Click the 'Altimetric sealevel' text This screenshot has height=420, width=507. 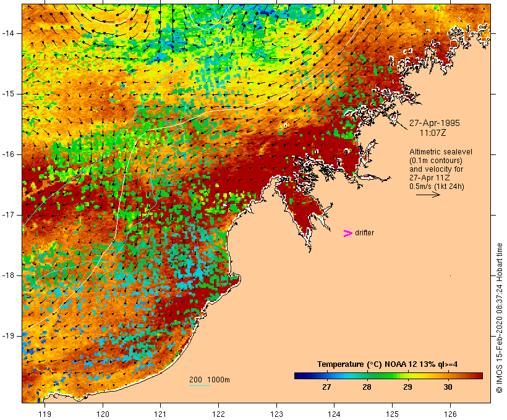[441, 151]
